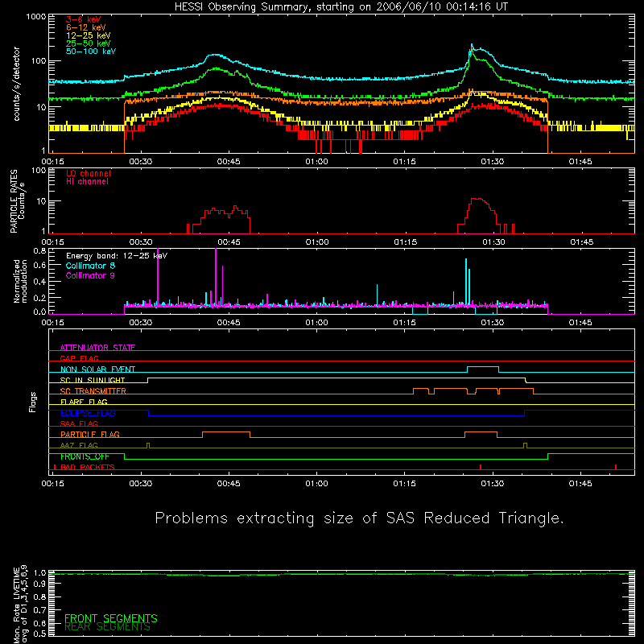The height and width of the screenshot is (644, 644).
Task: Click the 1000 y-axis label of top plot
Action: (36, 17)
